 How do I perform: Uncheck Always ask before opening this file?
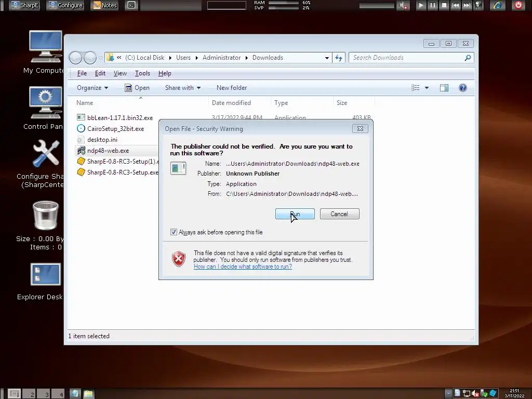click(x=174, y=232)
